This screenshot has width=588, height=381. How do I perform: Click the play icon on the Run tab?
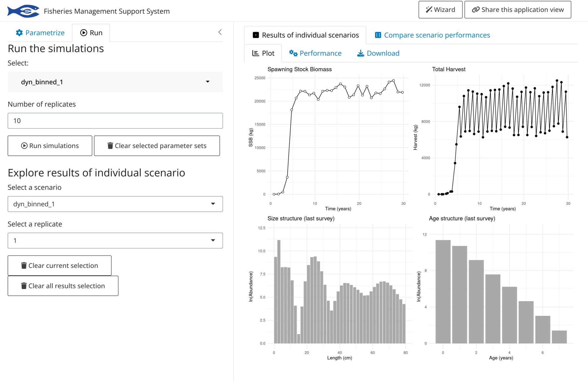point(83,32)
